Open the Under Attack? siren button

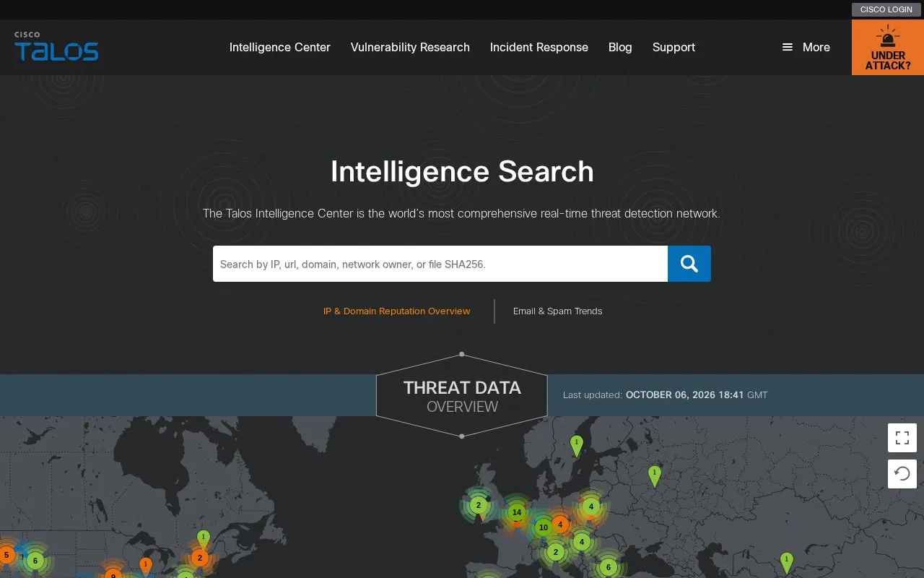888,48
